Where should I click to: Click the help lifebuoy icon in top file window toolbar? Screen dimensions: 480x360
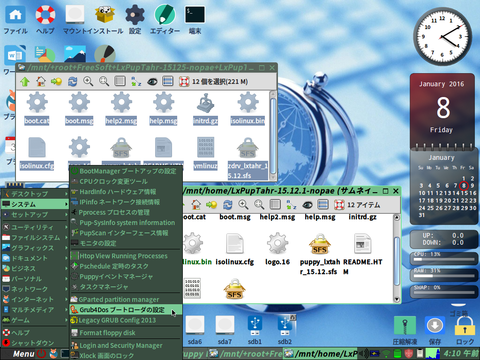[184, 81]
